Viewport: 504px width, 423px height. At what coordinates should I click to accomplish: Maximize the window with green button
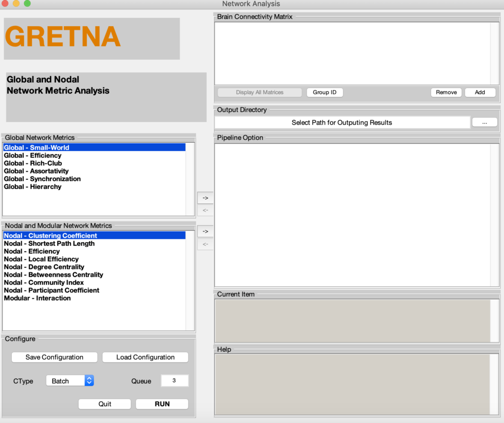pos(28,3)
